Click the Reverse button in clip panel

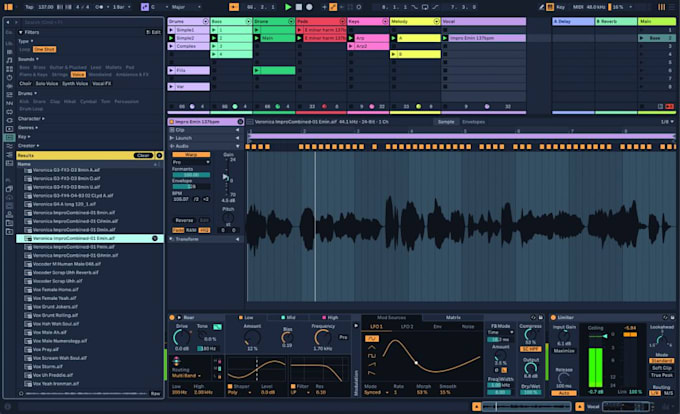pos(184,220)
